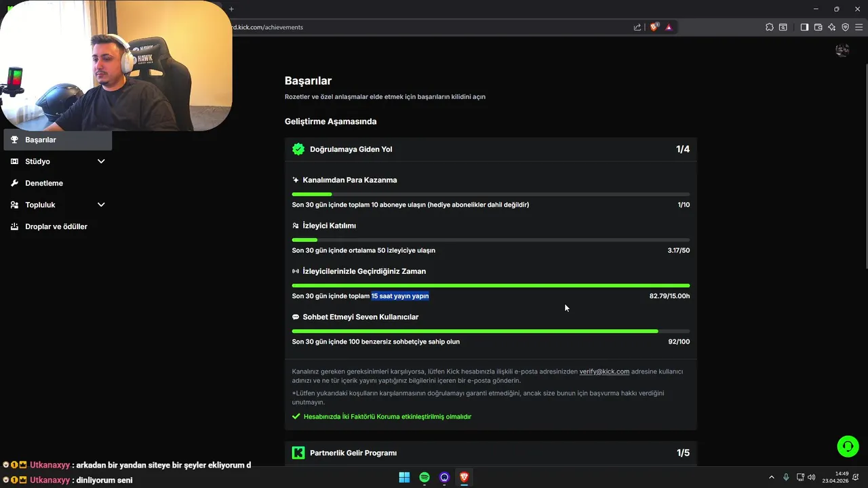868x488 pixels.
Task: Click the webcam overlay thumbnail
Action: pyautogui.click(x=116, y=65)
